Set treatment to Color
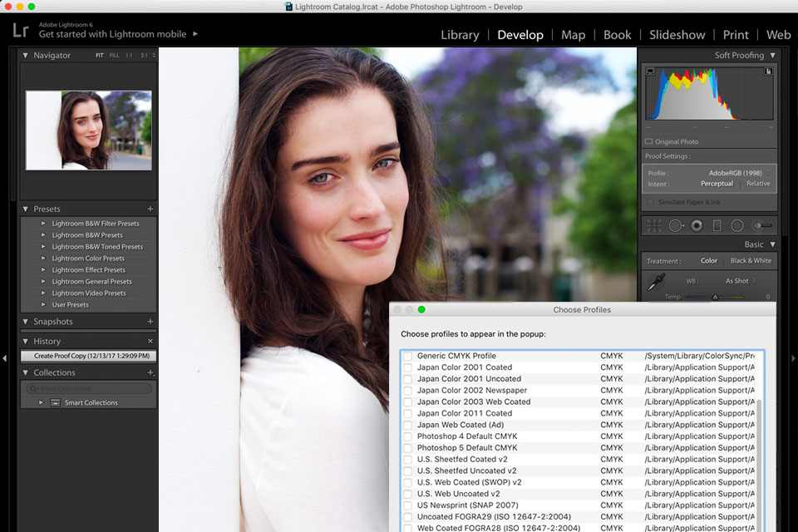 tap(709, 261)
